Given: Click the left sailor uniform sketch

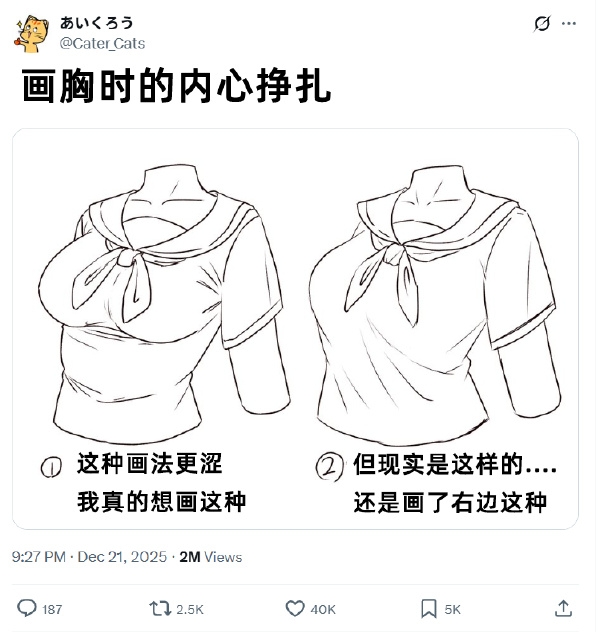Looking at the screenshot, I should pyautogui.click(x=164, y=303).
